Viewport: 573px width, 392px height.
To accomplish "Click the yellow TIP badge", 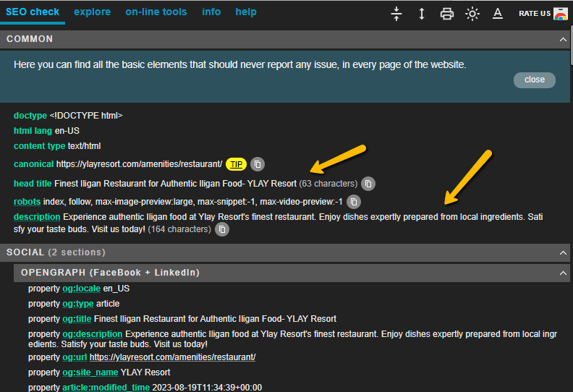I will (236, 164).
